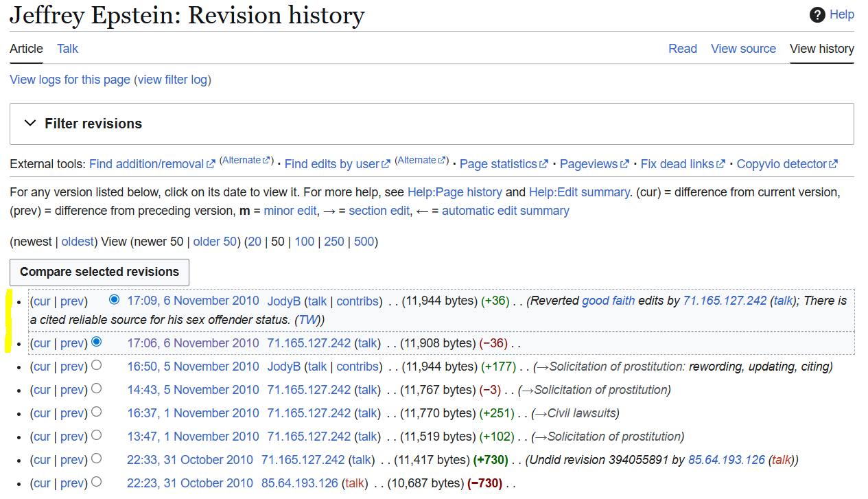Image resolution: width=868 pixels, height=499 pixels.
Task: Open the 17:09, 6 November 2010 revision
Action: (x=193, y=301)
